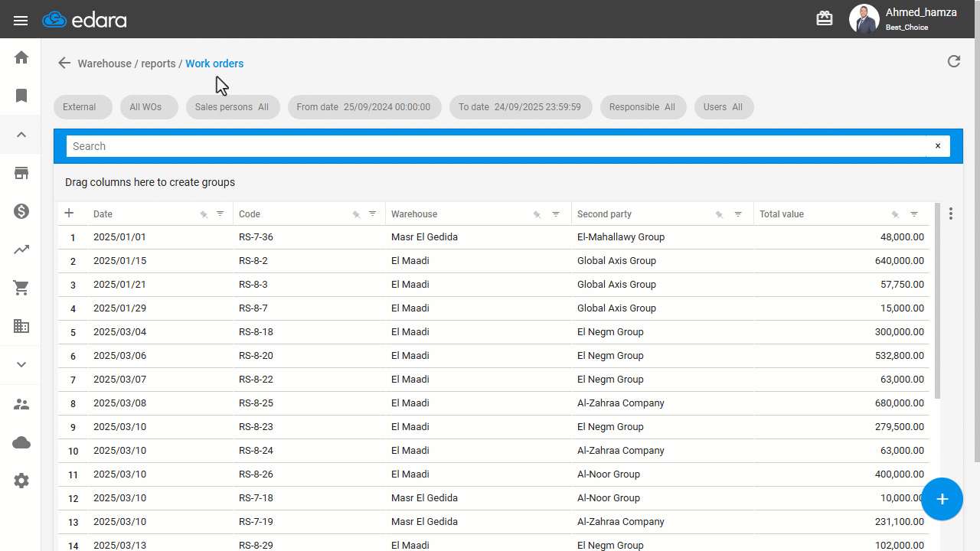
Task: Click the Search input field
Action: point(496,146)
